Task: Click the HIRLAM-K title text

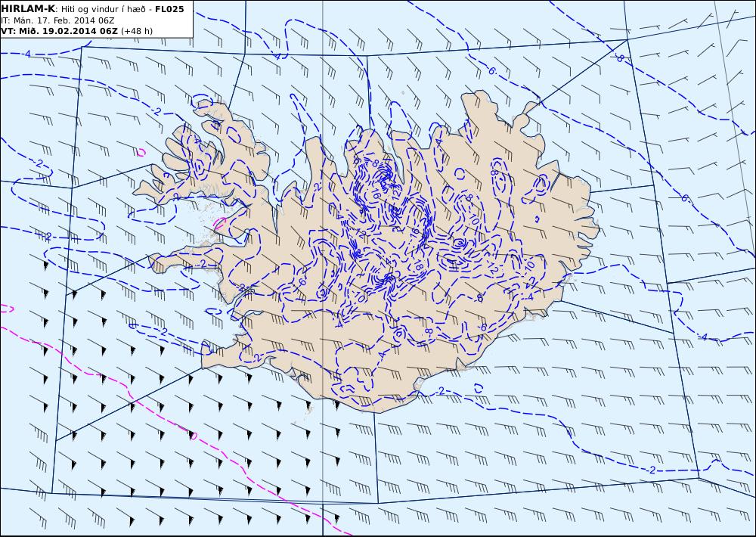Action: point(27,9)
